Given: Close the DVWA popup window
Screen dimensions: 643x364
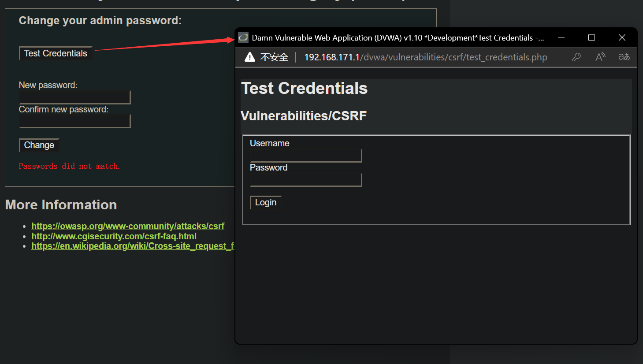Looking at the screenshot, I should (x=622, y=37).
